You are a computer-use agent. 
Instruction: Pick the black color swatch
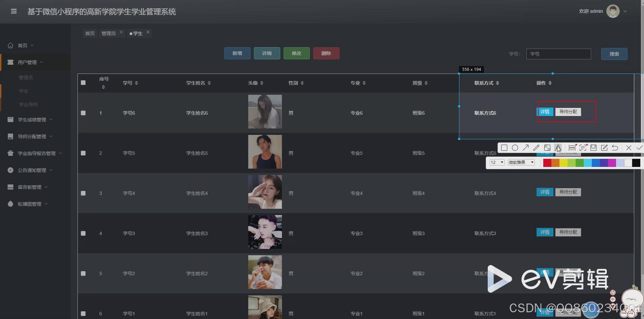pyautogui.click(x=636, y=163)
